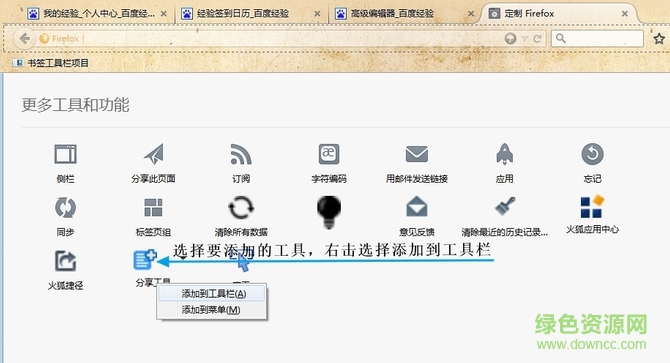Close the 高级编辑器 tab
This screenshot has height=363, width=670.
pos(471,14)
